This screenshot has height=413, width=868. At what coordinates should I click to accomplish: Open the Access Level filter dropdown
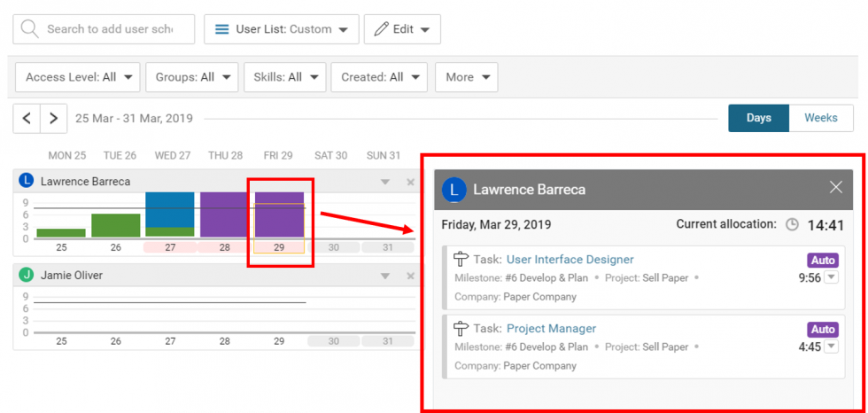pyautogui.click(x=78, y=77)
